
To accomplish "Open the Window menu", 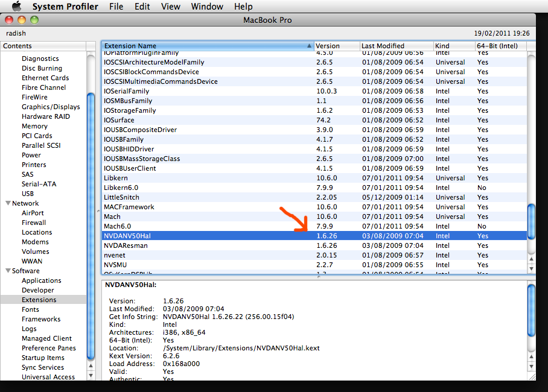I will click(x=207, y=7).
